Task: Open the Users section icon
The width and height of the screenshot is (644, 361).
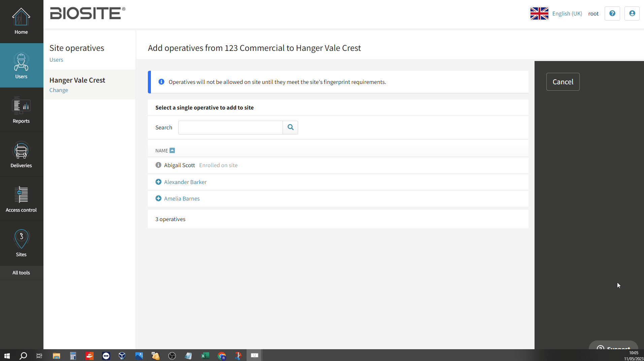Action: click(x=21, y=62)
